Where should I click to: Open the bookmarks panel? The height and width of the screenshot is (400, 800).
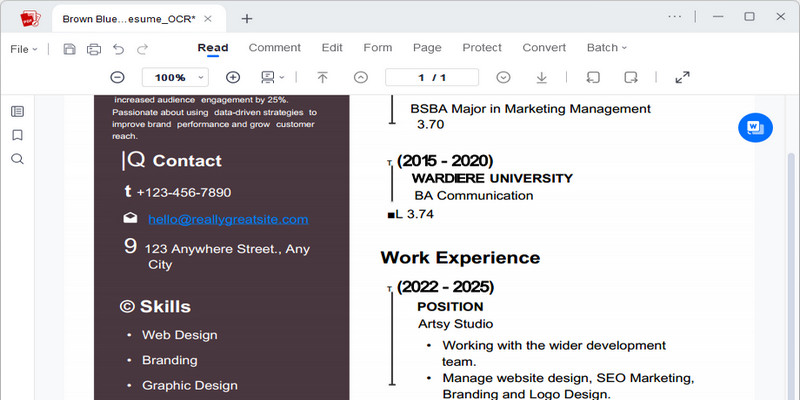coord(17,135)
